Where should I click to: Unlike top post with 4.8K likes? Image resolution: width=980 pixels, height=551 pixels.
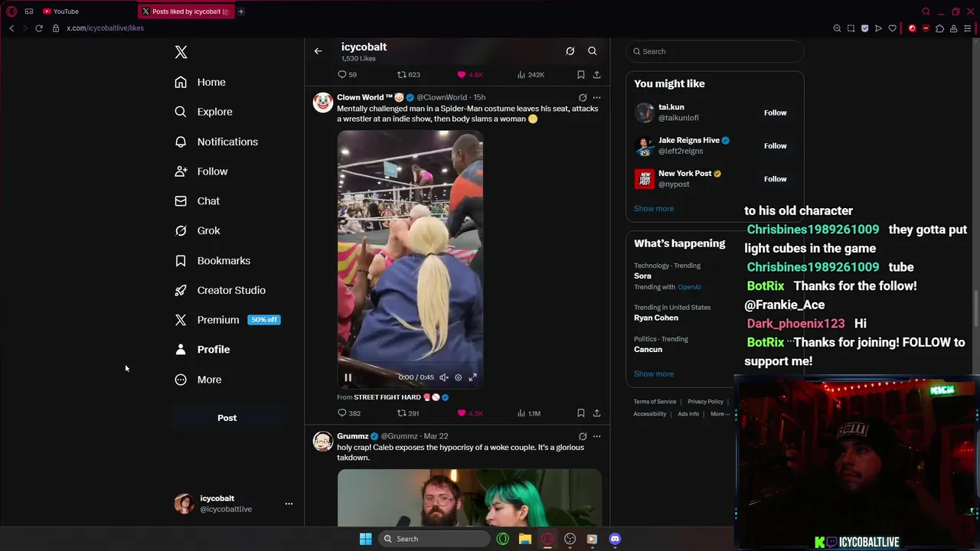469,74
